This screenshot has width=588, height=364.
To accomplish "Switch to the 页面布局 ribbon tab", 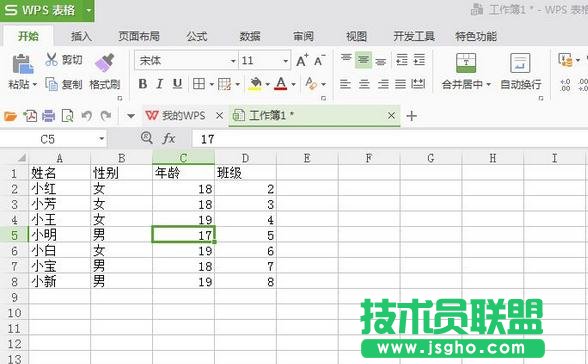I will pos(139,36).
